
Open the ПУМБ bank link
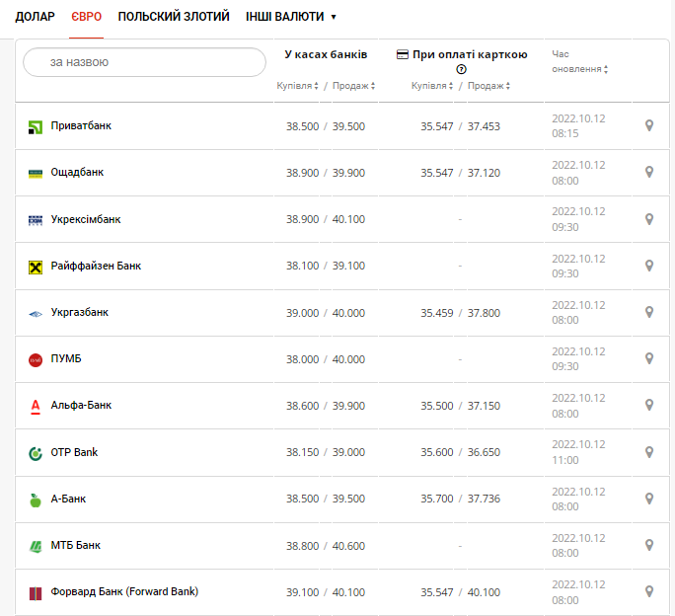pyautogui.click(x=66, y=358)
